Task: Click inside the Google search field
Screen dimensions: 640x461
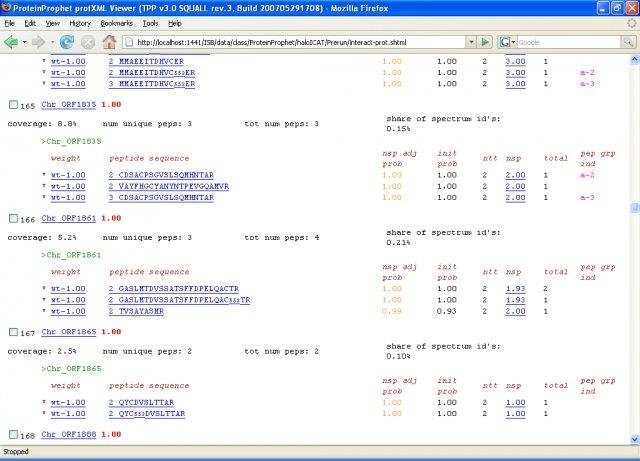Action: pos(560,42)
